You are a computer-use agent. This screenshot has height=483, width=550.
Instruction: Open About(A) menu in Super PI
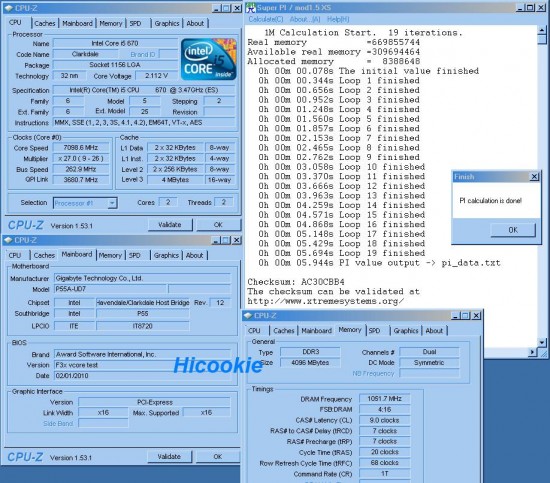pyautogui.click(x=305, y=19)
